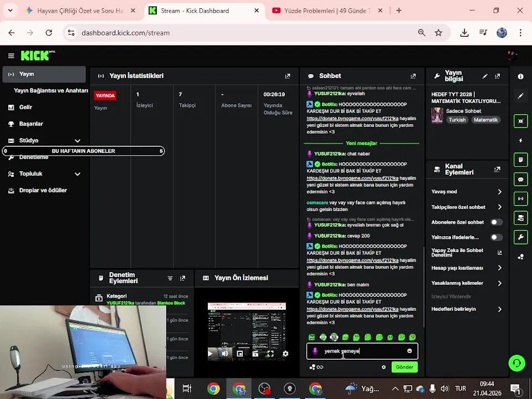The image size is (532, 399).
Task: Open the profile avatar in Kick header
Action: pyautogui.click(x=512, y=55)
